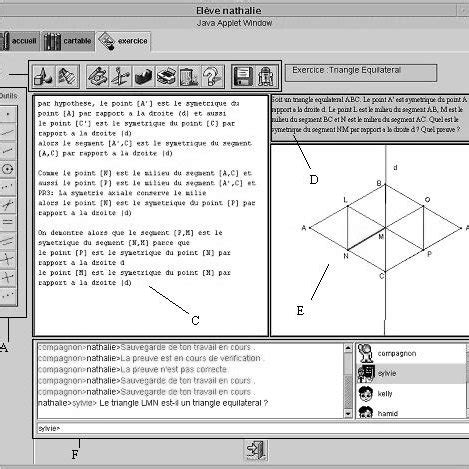
Task: Click the rubber stamp toolbar icon
Action: coord(98,76)
